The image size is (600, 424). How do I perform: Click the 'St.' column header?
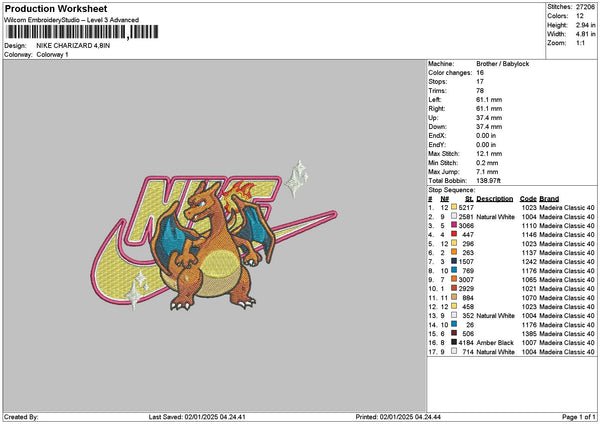(x=469, y=199)
